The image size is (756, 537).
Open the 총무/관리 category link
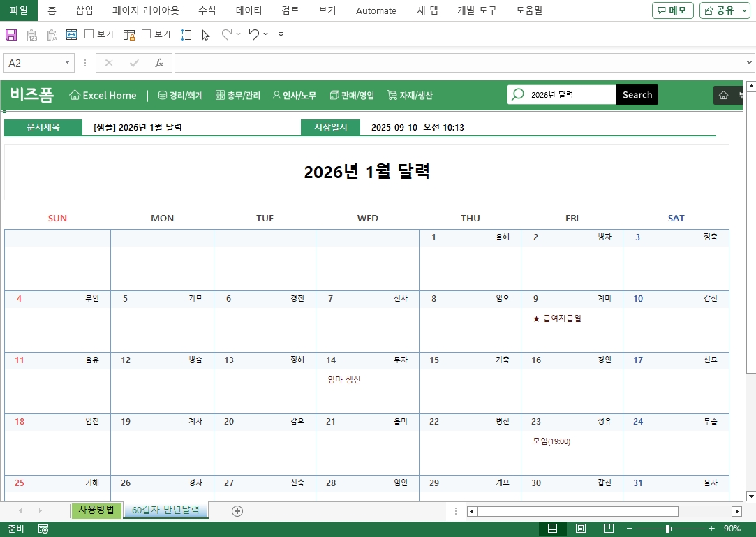(x=238, y=95)
